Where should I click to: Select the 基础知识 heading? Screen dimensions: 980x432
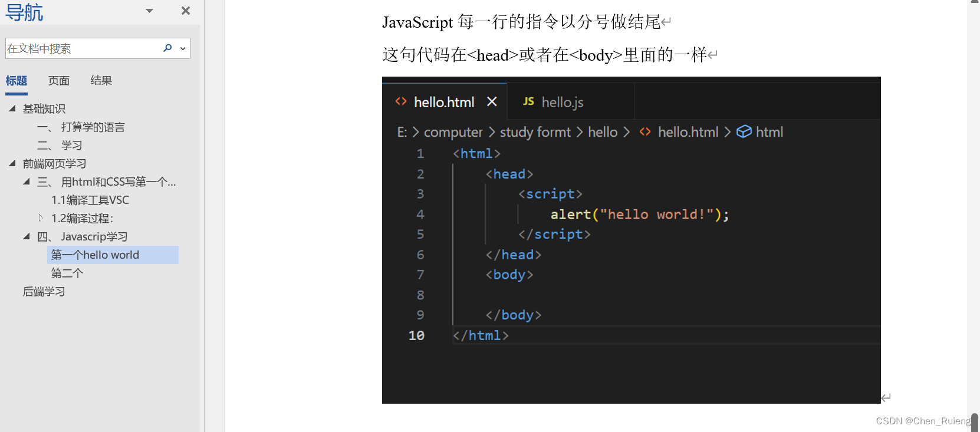(x=44, y=109)
